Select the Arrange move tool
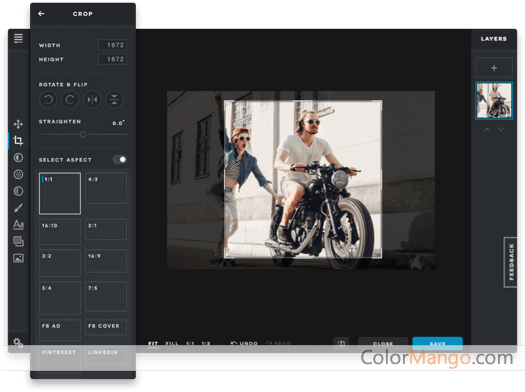The image size is (525, 392). point(18,124)
